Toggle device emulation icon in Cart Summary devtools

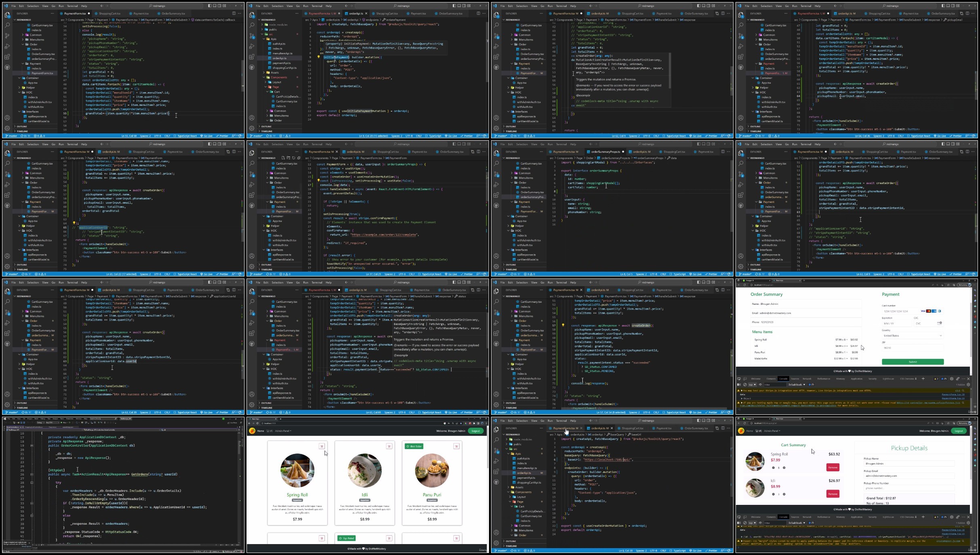click(x=745, y=517)
